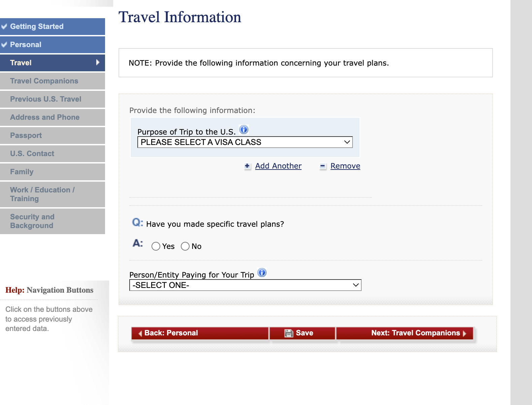Click the arrow icon on Travel tab

coord(98,62)
